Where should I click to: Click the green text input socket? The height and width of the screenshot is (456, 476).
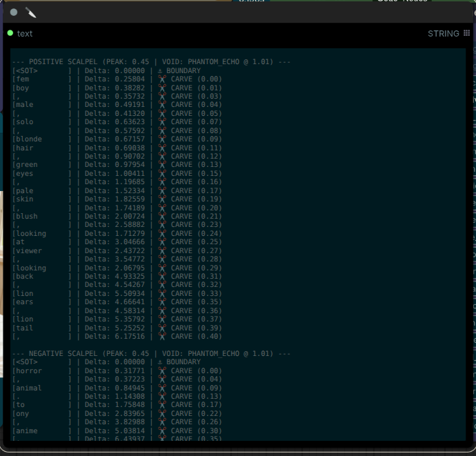coord(10,33)
